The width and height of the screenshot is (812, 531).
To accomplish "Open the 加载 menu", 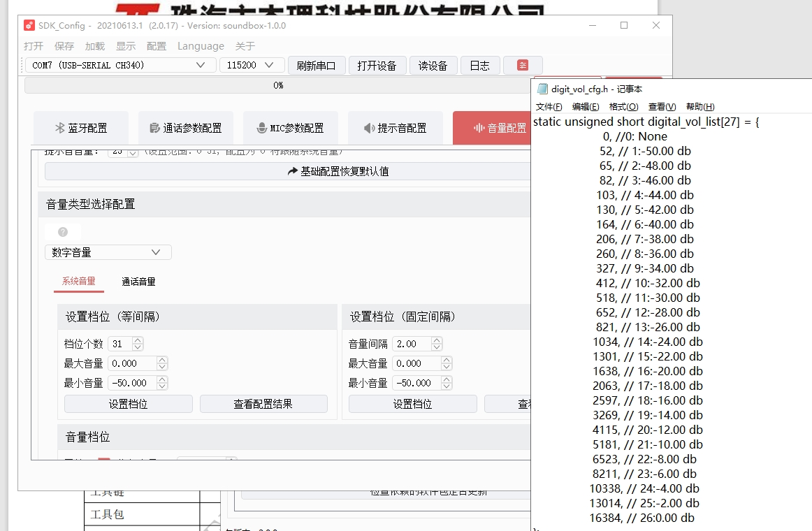I will [x=95, y=46].
